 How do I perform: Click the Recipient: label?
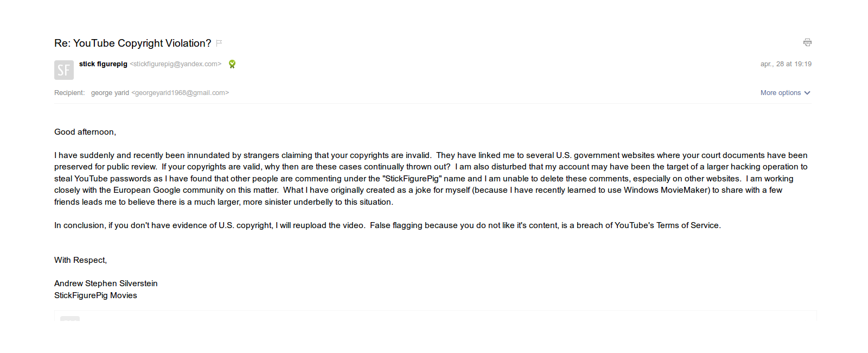click(x=69, y=93)
